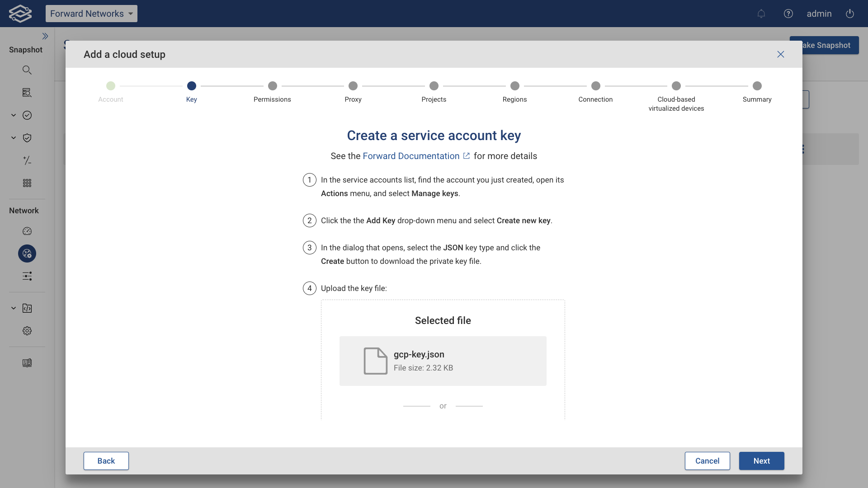Screen dimensions: 868x488
Task: Select the Summary step in the wizard
Action: coord(757,85)
